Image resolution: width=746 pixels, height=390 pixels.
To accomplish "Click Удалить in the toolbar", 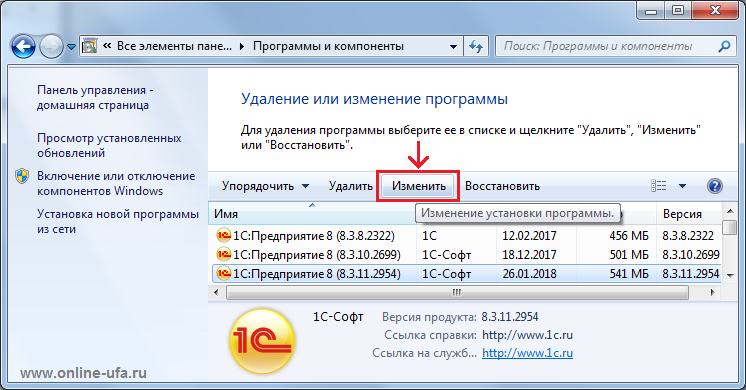I will [x=351, y=186].
